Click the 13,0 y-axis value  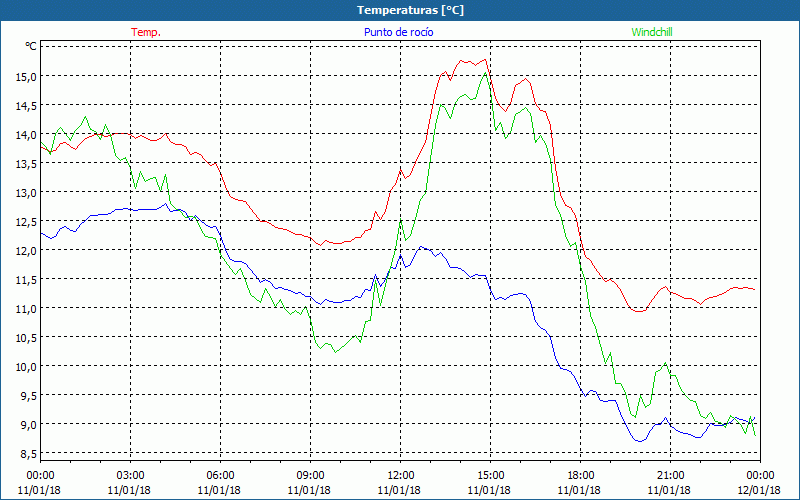(27, 193)
